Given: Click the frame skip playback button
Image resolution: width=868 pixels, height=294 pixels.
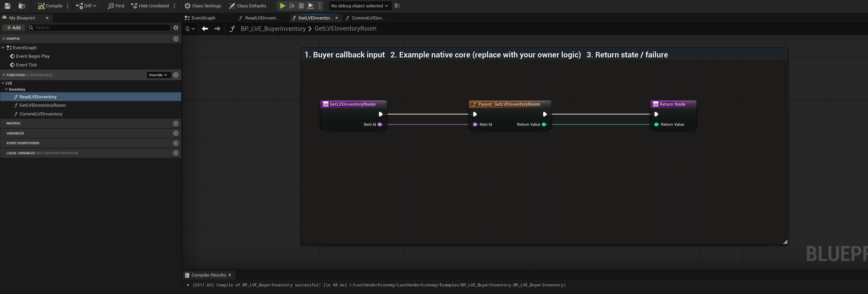Looking at the screenshot, I should pos(292,6).
